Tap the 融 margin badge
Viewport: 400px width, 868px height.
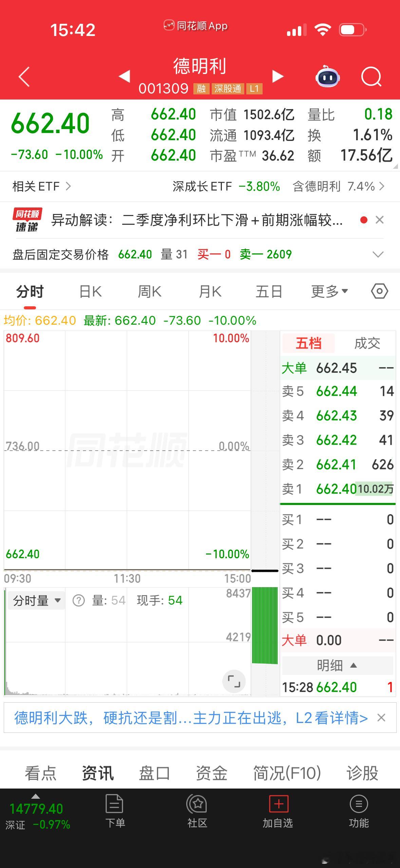[201, 89]
